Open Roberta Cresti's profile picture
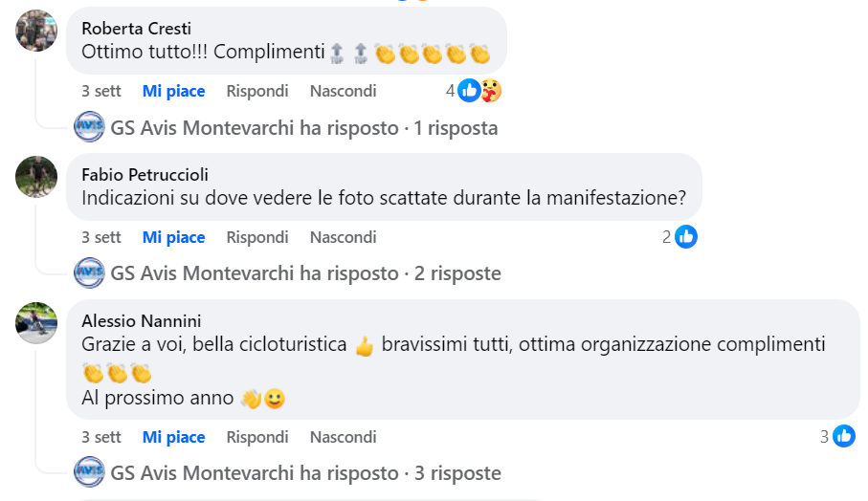The image size is (868, 501). [37, 30]
